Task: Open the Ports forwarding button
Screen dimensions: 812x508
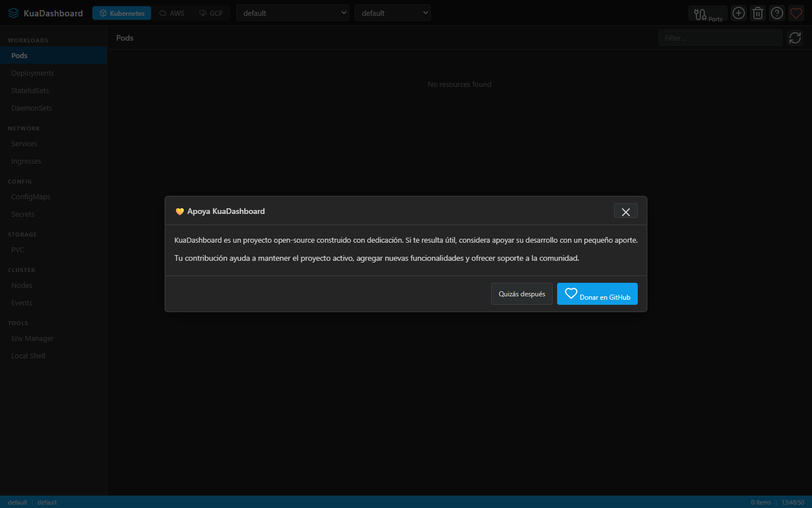Action: tap(708, 14)
